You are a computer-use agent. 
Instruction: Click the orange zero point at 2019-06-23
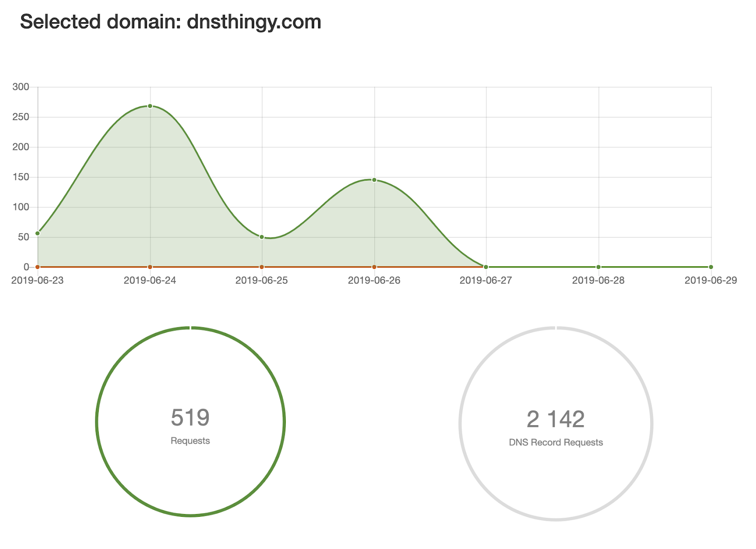pyautogui.click(x=38, y=267)
